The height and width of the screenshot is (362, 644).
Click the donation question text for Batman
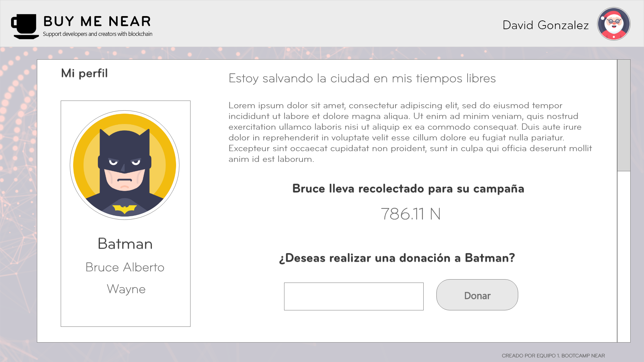coord(397,258)
